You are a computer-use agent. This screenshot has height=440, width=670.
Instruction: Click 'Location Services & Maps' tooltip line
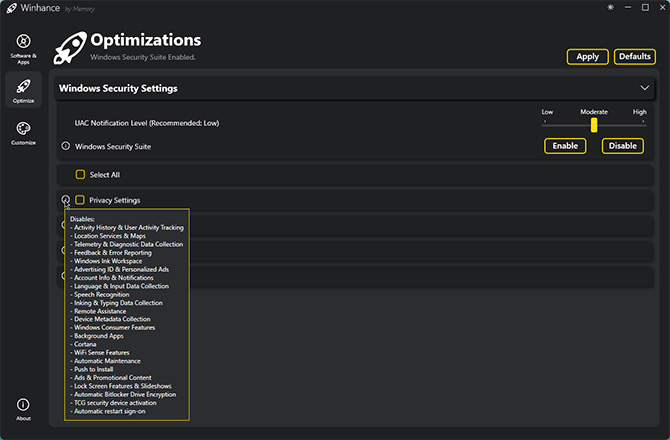click(x=110, y=236)
